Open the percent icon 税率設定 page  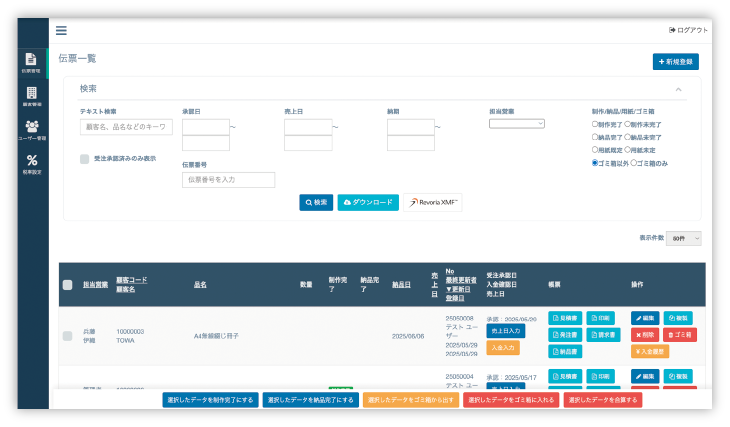click(31, 163)
